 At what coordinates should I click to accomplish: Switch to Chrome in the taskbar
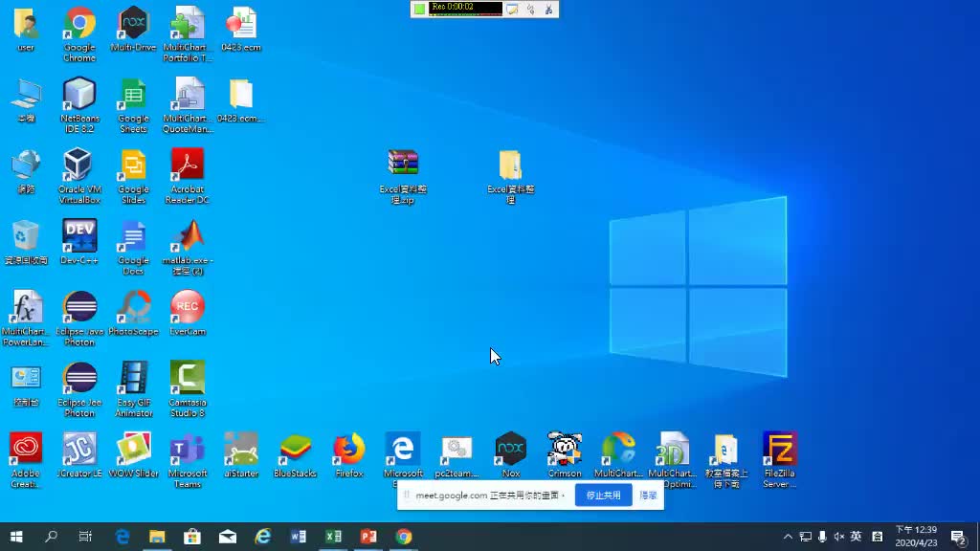coord(404,537)
